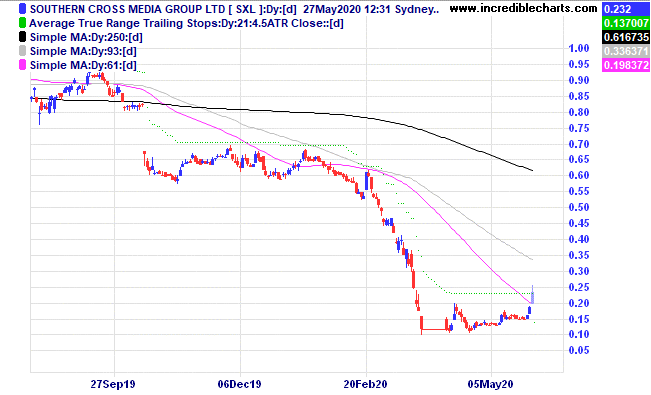Click the 0.75 price axis label
Viewport: 651px width, 395px height.
tap(579, 128)
